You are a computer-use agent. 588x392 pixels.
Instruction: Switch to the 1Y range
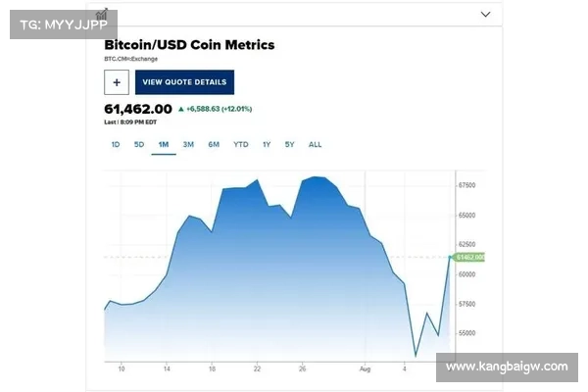tap(267, 144)
